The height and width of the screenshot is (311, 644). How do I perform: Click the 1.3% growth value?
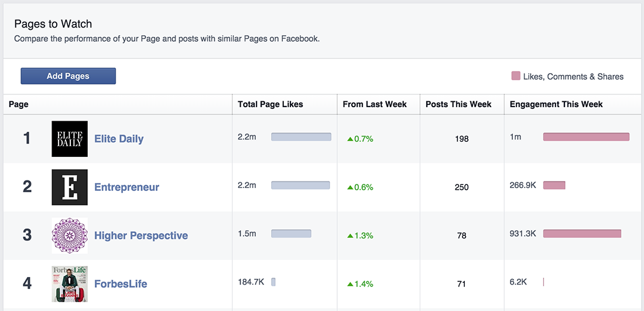tap(364, 236)
